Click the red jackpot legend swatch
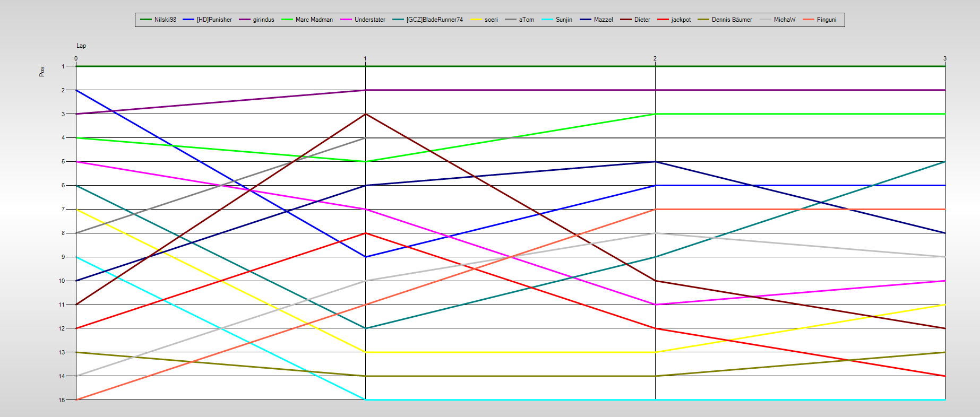This screenshot has height=417, width=980. coord(663,20)
